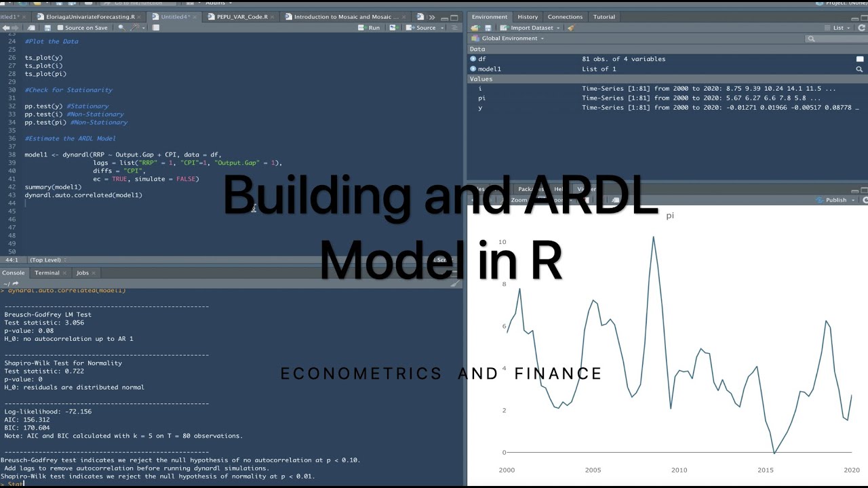
Task: Click the save script disk icon
Action: 47,28
